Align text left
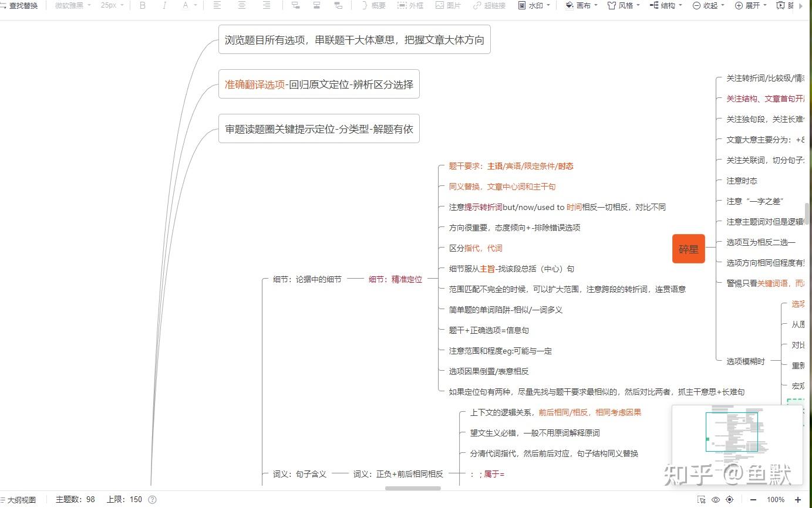 tap(217, 5)
